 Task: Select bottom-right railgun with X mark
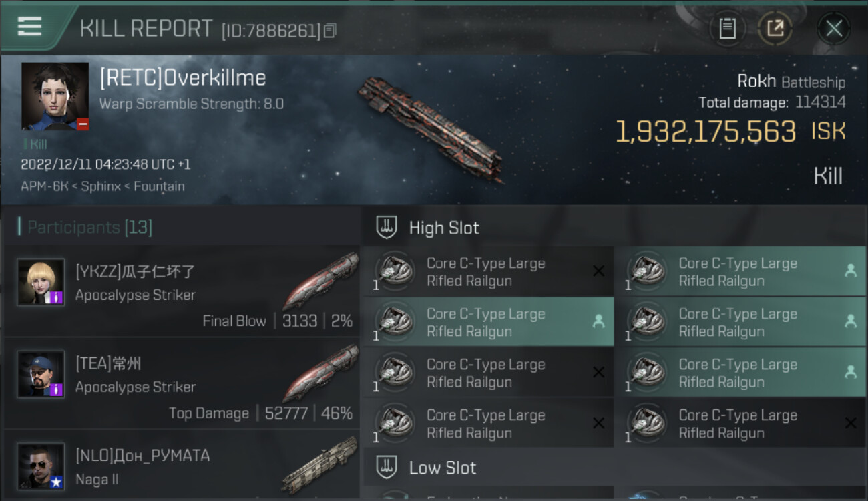tap(740, 423)
